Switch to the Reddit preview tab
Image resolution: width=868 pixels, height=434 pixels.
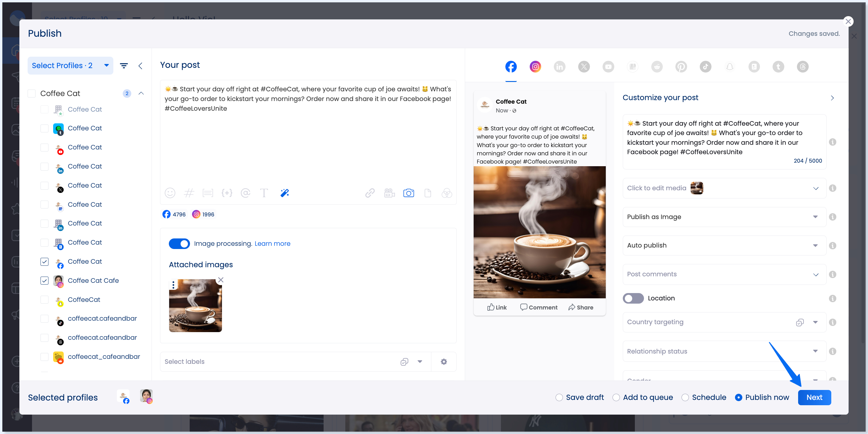(657, 67)
